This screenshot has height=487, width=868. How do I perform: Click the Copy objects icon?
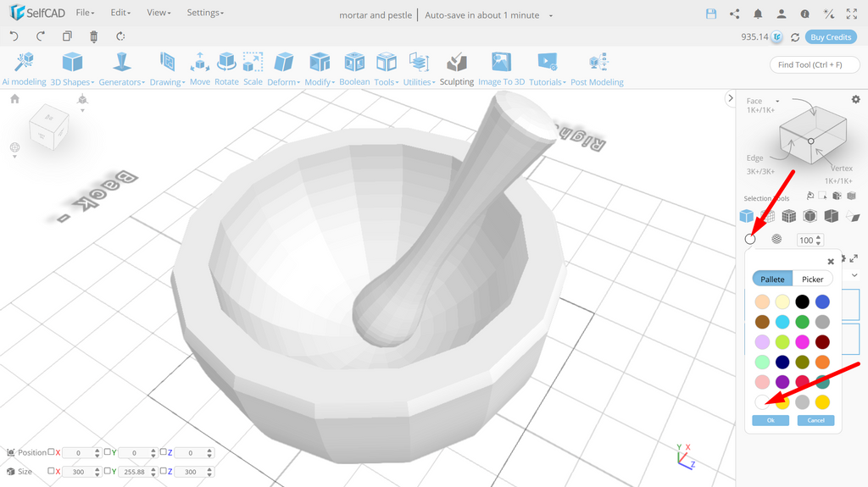tap(67, 36)
